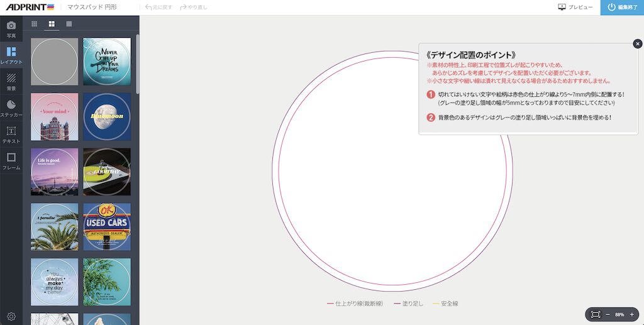Select the blank gray circle layout
The image size is (644, 325).
coord(54,62)
